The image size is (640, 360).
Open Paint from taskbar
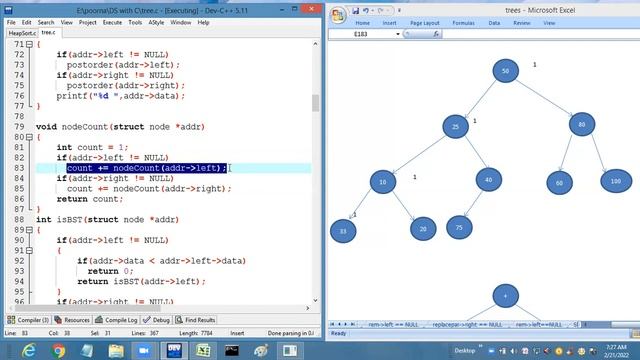pos(261,351)
